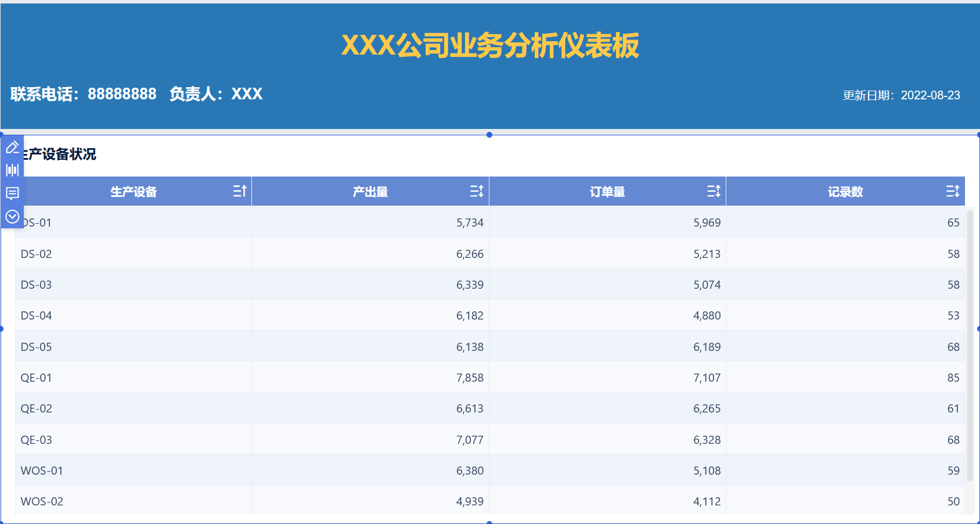
Task: Click record count 85 in QE-01 row
Action: point(953,378)
